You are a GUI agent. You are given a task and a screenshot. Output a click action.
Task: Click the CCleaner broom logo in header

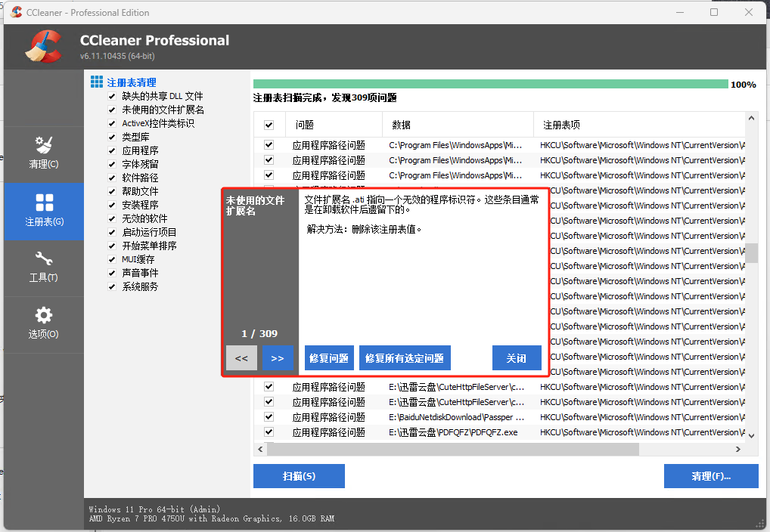[x=44, y=47]
